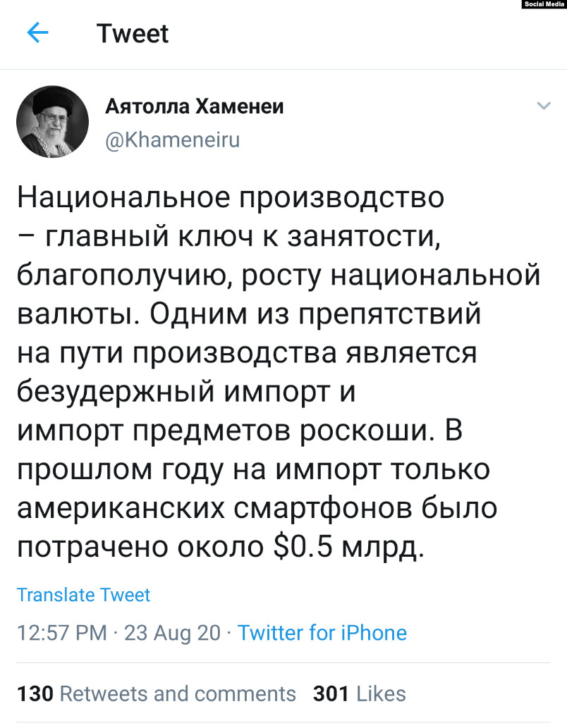This screenshot has height=728, width=567.
Task: Click the Social Media watermark label
Action: pos(544,4)
